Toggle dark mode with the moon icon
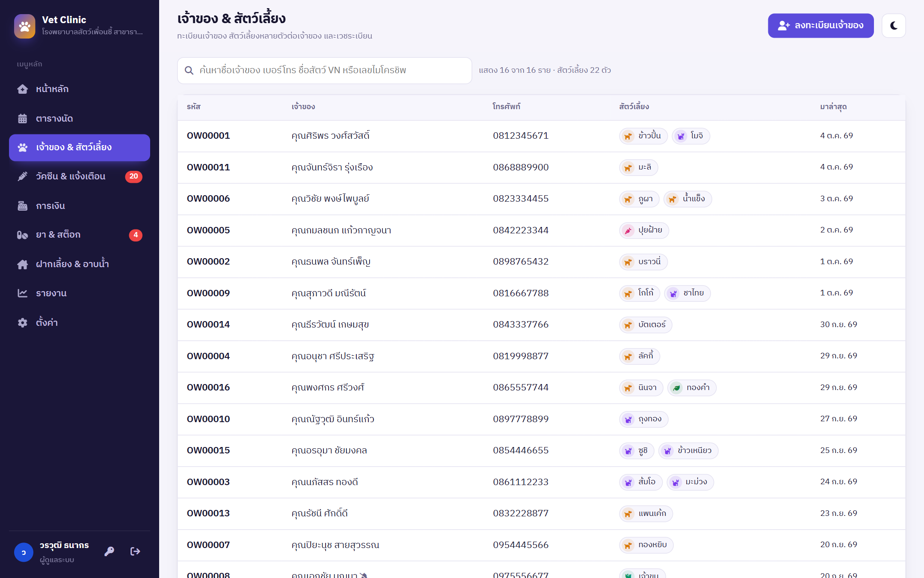The image size is (924, 578). pyautogui.click(x=894, y=26)
